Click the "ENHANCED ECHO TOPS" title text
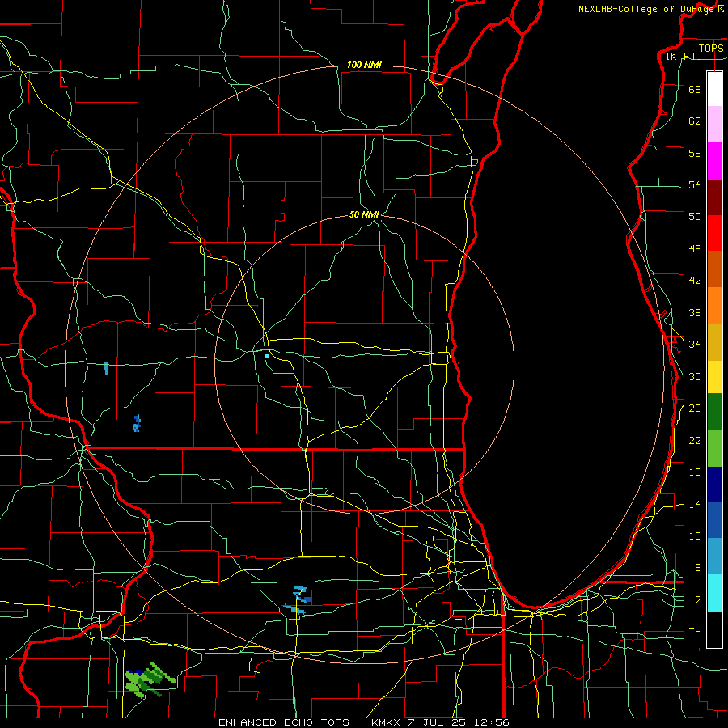 coord(284,722)
